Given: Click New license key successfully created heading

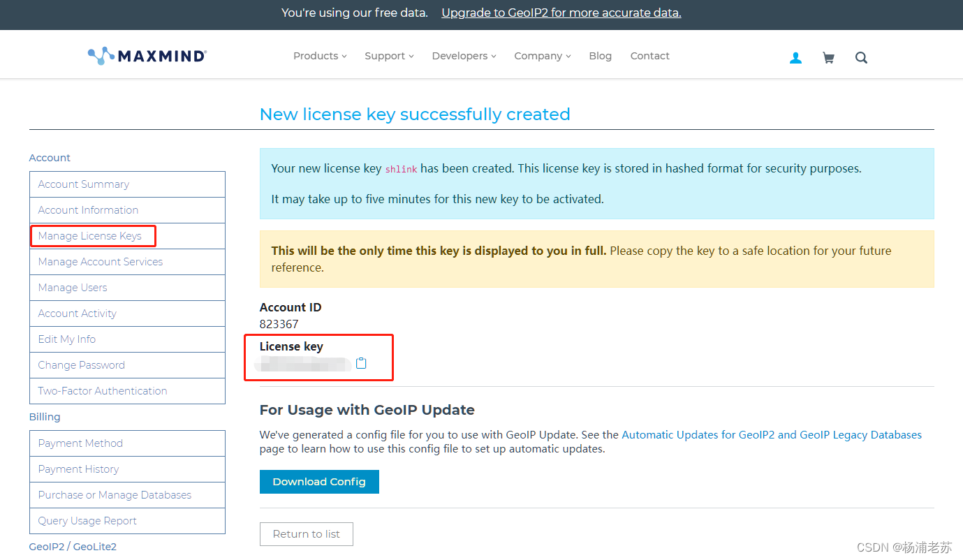Looking at the screenshot, I should 415,115.
